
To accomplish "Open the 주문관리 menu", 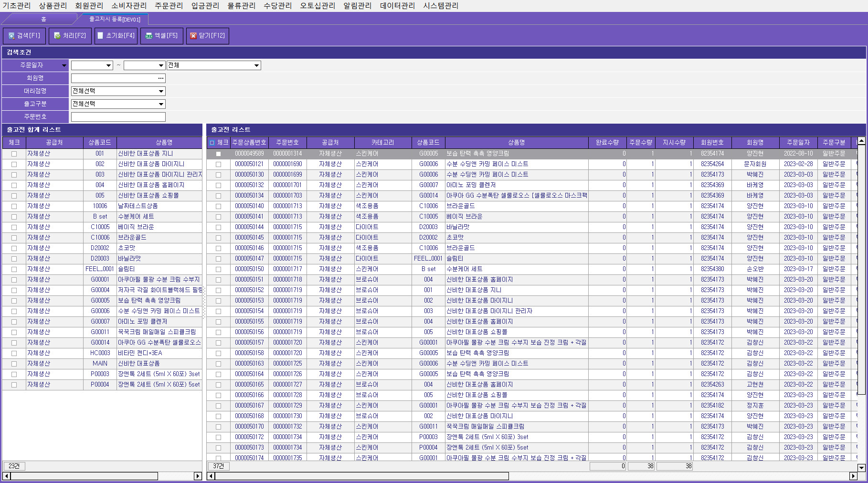I will pyautogui.click(x=169, y=6).
